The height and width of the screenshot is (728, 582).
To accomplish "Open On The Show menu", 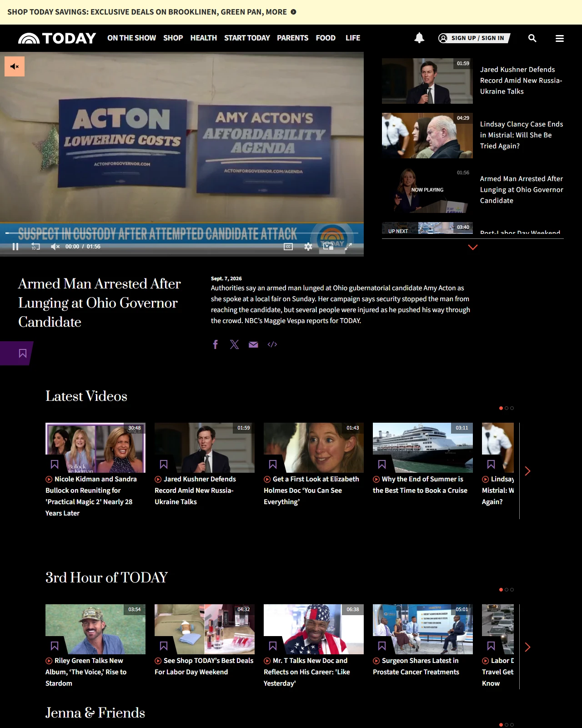I will click(x=131, y=38).
